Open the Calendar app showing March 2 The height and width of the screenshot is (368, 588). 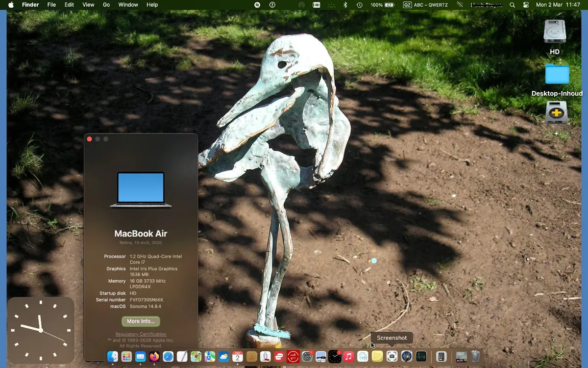pos(238,357)
